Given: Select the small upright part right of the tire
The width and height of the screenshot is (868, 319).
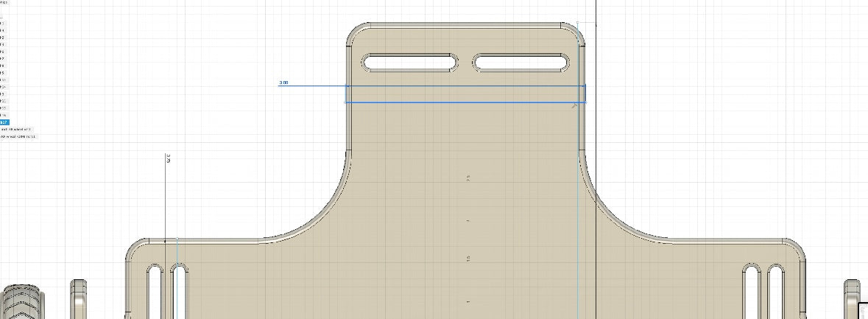Looking at the screenshot, I should click(79, 299).
